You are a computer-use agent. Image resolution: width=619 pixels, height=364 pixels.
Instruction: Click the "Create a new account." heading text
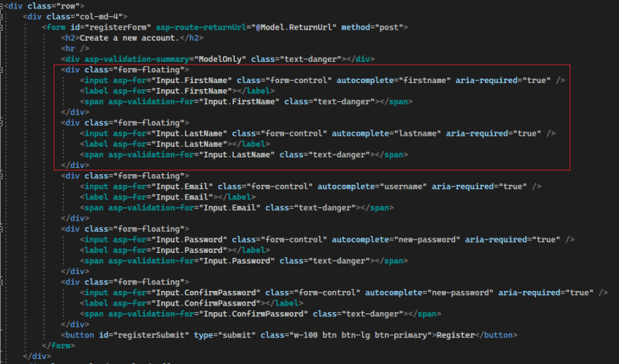(x=129, y=38)
